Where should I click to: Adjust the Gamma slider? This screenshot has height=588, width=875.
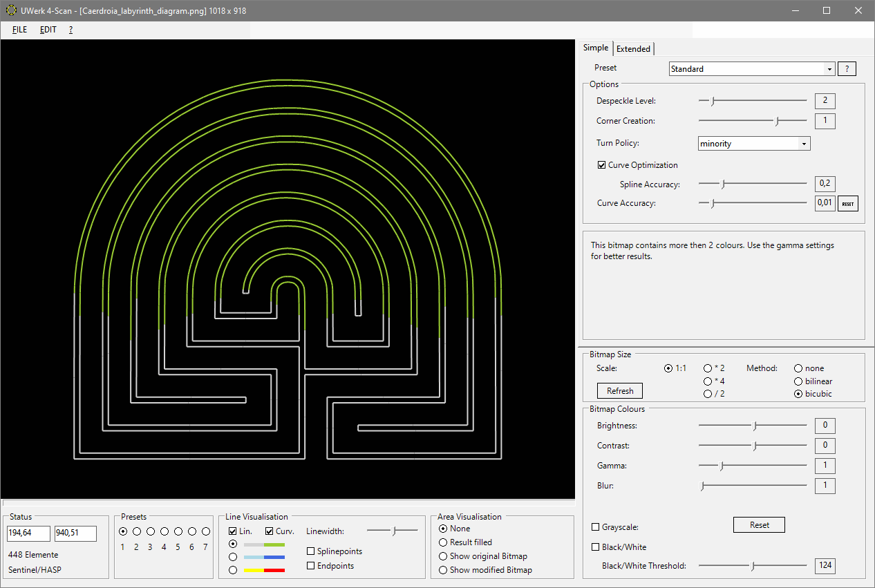pos(753,466)
